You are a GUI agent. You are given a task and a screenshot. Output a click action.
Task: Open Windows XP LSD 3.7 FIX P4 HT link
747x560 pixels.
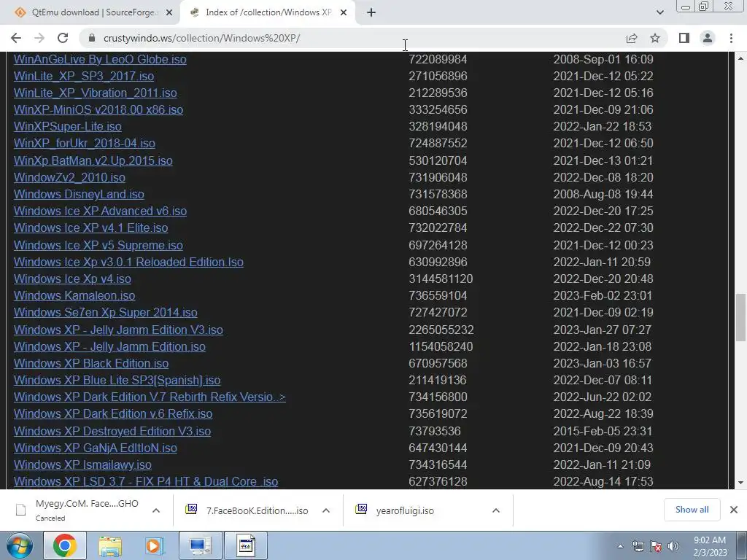pyautogui.click(x=146, y=481)
